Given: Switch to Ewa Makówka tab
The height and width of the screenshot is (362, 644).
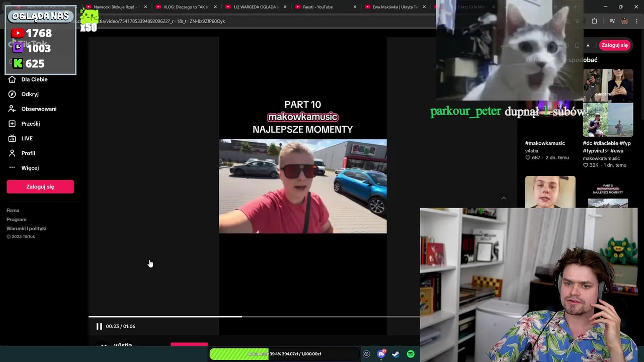Looking at the screenshot, I should [x=395, y=7].
